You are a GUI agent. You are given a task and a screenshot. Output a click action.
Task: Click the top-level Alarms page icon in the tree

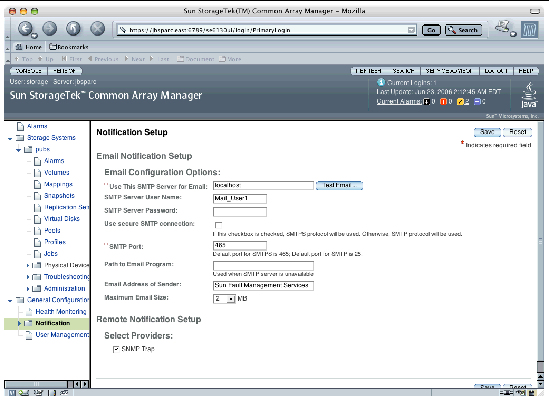point(21,126)
